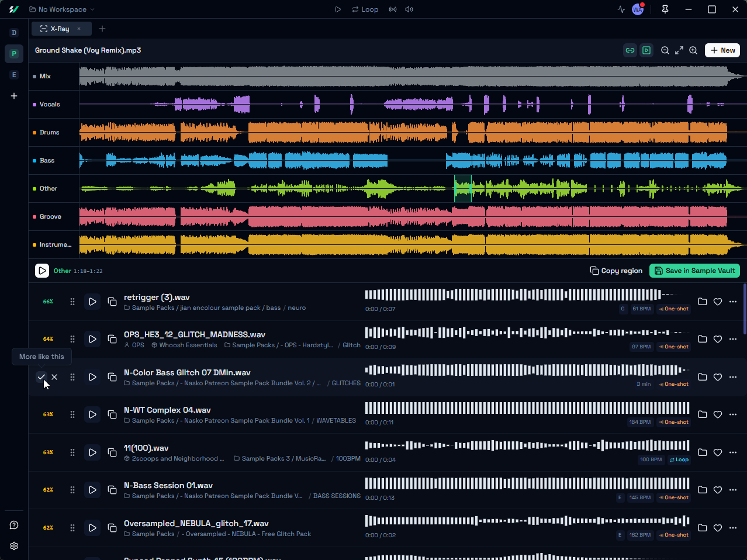
Task: Open the volume speaker control
Action: [409, 9]
